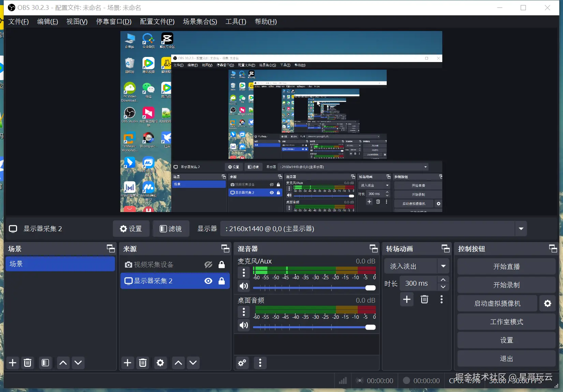Mute the 桌面音频 channel

(243, 325)
